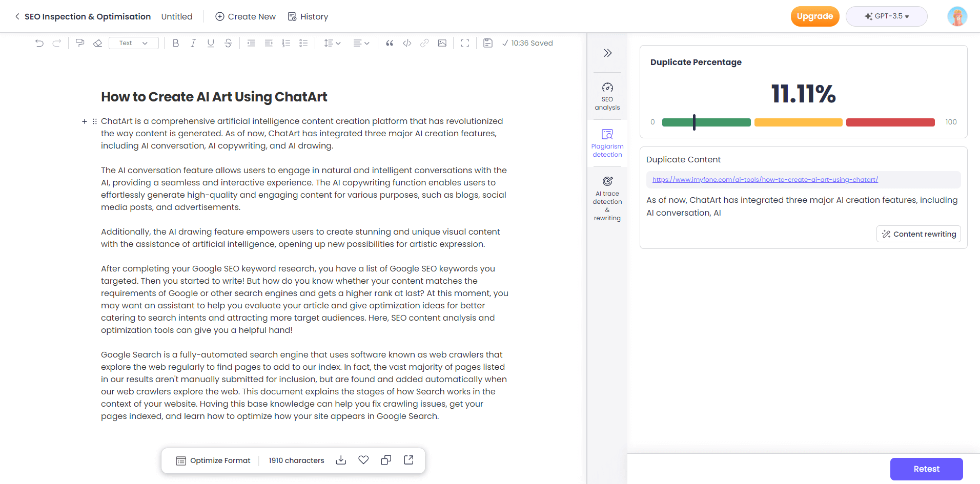Click the copy content icon
Viewport: 980px width, 484px height.
click(386, 460)
